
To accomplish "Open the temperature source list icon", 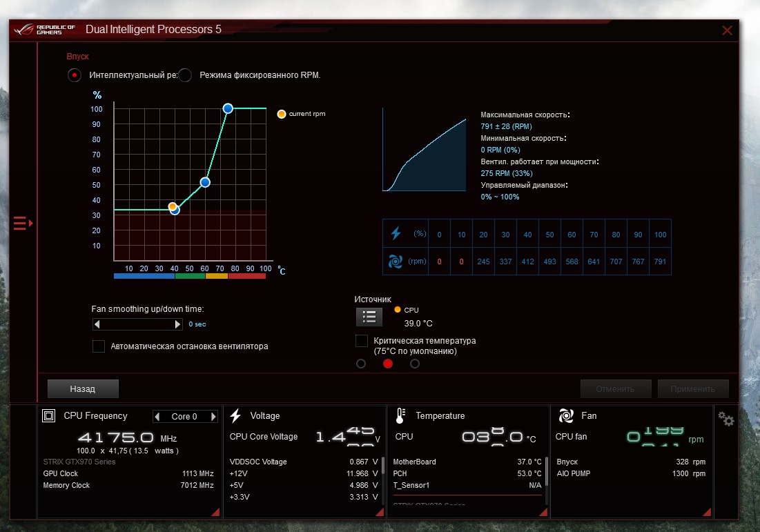I will (x=369, y=317).
